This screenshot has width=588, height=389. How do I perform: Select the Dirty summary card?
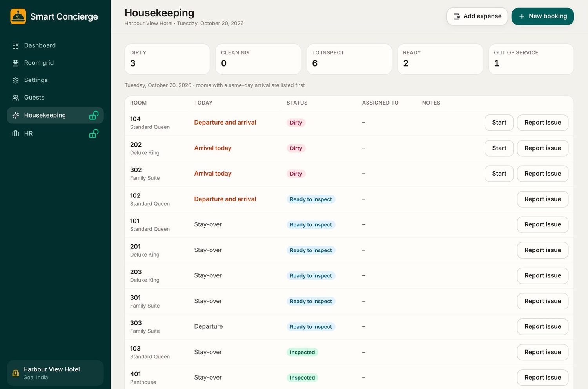click(x=167, y=59)
